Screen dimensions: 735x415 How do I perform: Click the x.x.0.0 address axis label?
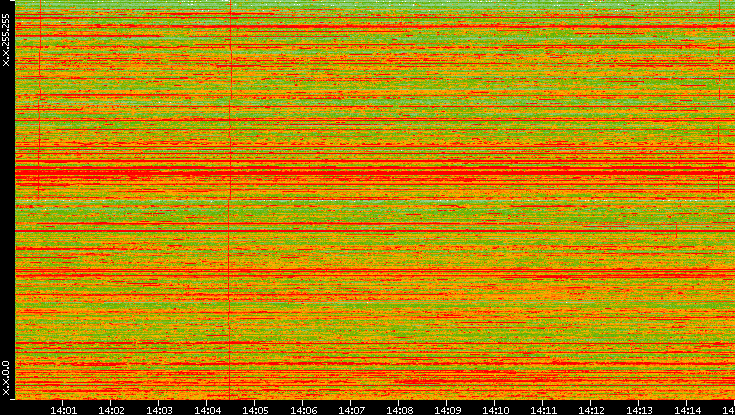6,378
